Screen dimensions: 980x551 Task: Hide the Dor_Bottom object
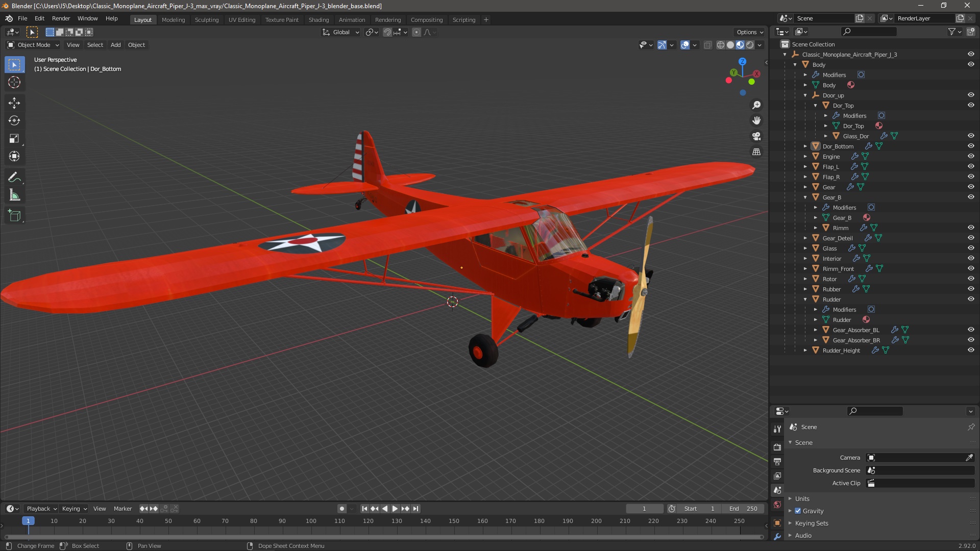971,146
